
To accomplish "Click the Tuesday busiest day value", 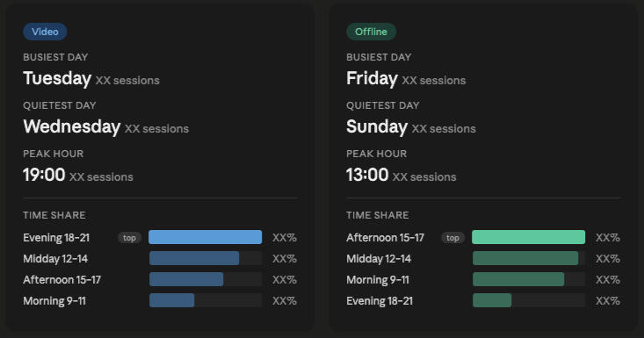I will click(57, 78).
